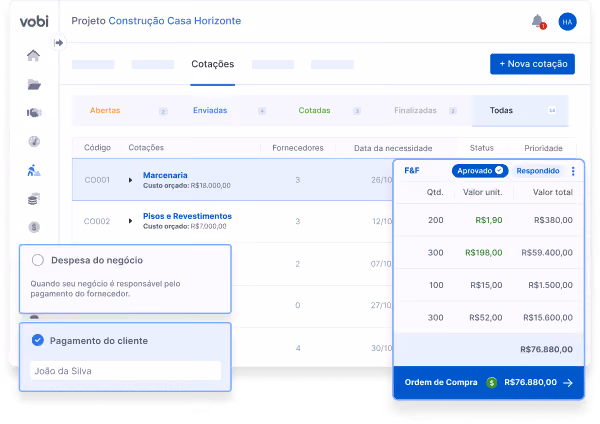
Task: Expand the Marcenaria row triangle
Action: tap(130, 180)
